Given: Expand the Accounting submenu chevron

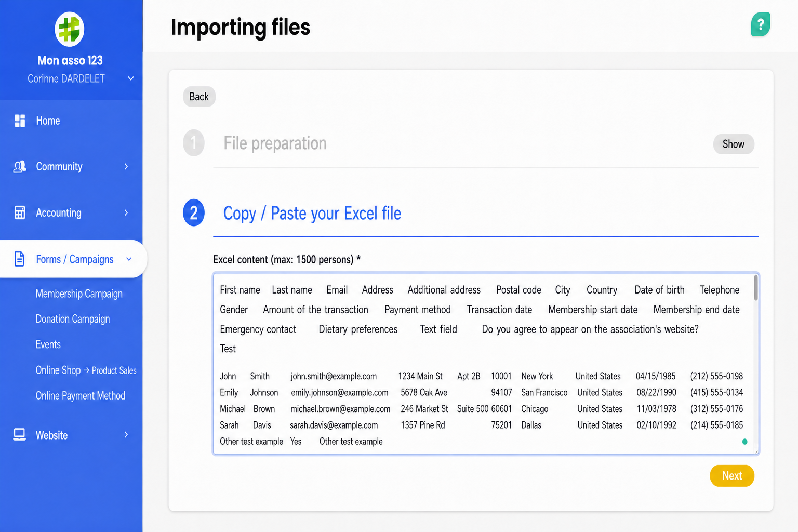Looking at the screenshot, I should [126, 212].
